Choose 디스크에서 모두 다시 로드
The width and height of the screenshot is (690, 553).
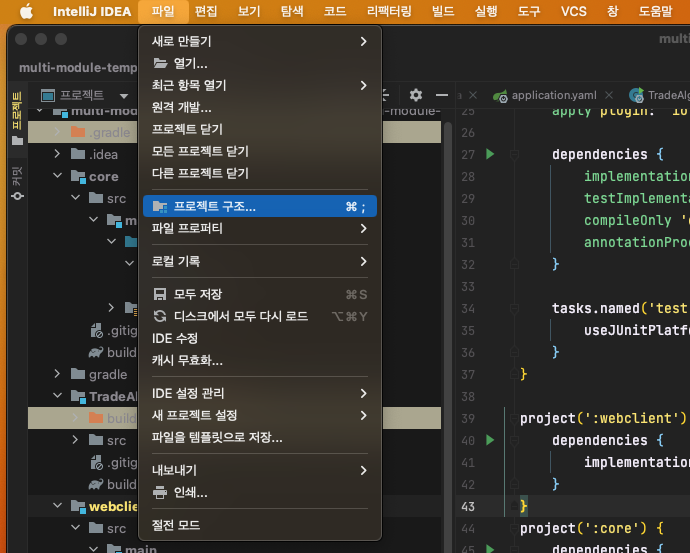tap(260, 316)
